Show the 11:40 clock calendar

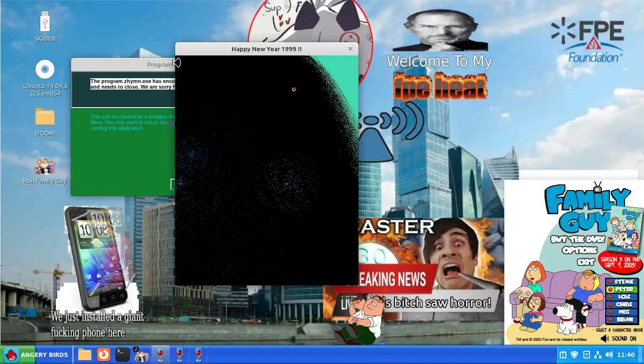(x=626, y=355)
